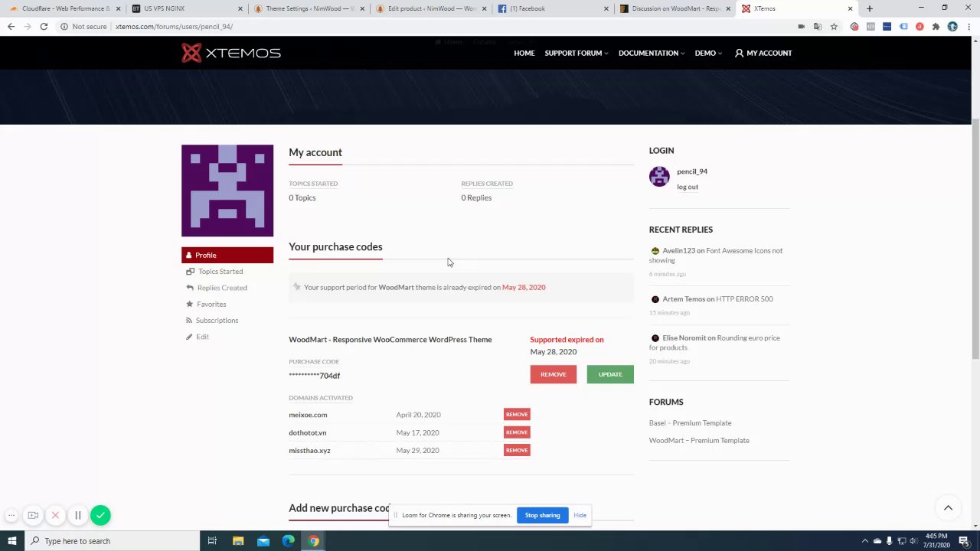The image size is (980, 551).
Task: Open 'Rounding euro price for products' reply
Action: 714,343
